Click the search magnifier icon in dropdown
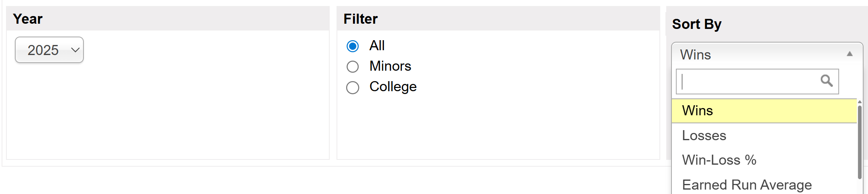 click(x=826, y=81)
